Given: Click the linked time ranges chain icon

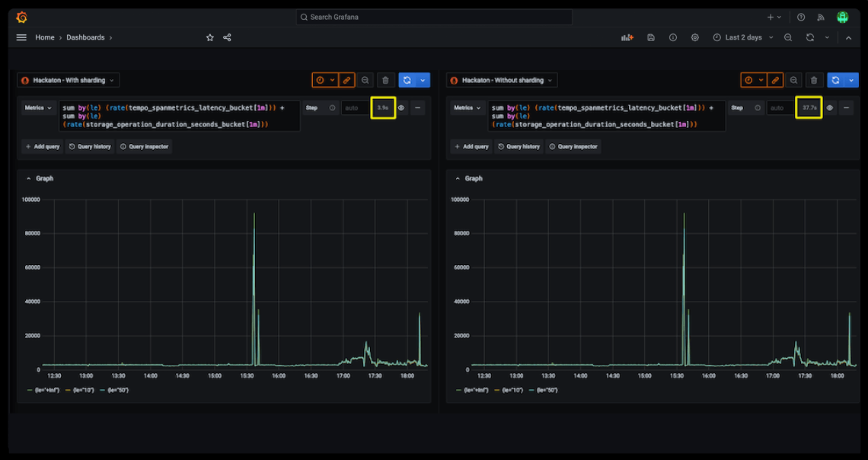Looking at the screenshot, I should point(346,79).
